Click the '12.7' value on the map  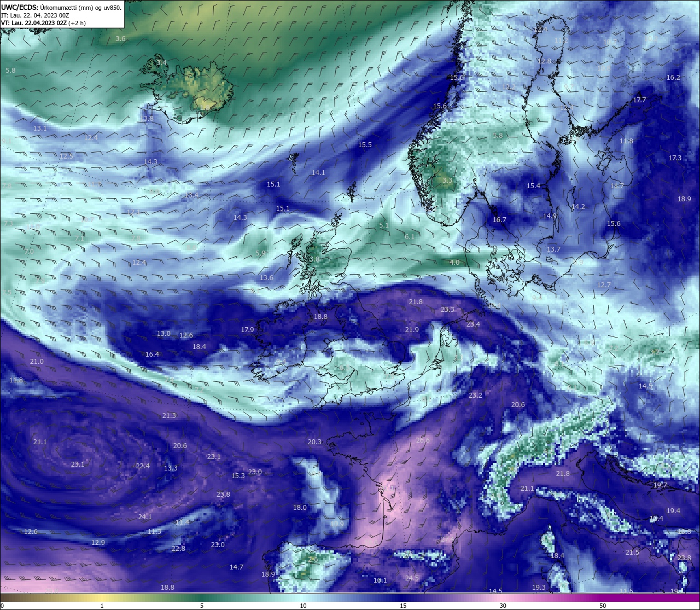coord(604,285)
